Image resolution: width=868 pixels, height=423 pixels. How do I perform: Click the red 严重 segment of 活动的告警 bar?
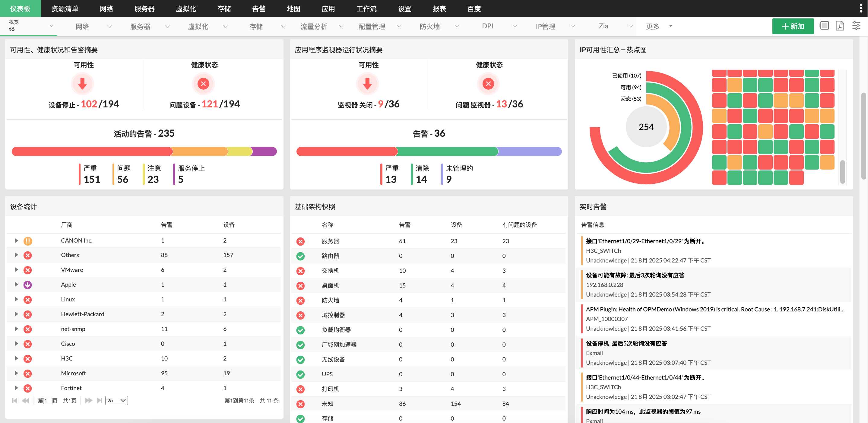92,152
